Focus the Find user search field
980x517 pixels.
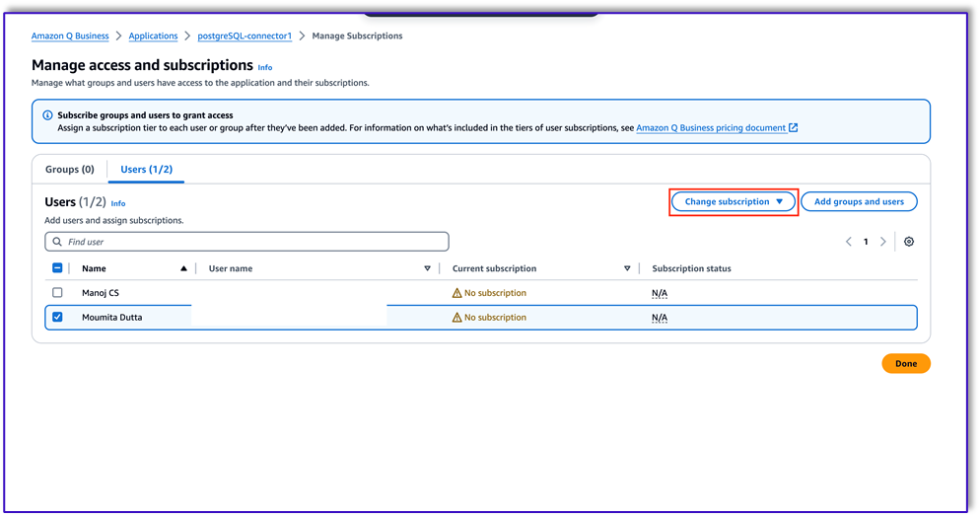(x=246, y=242)
